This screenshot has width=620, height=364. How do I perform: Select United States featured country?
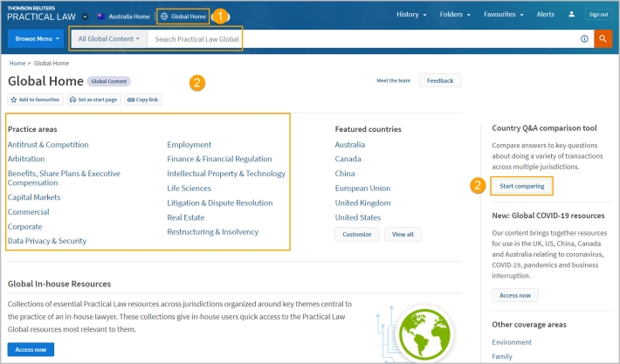358,217
